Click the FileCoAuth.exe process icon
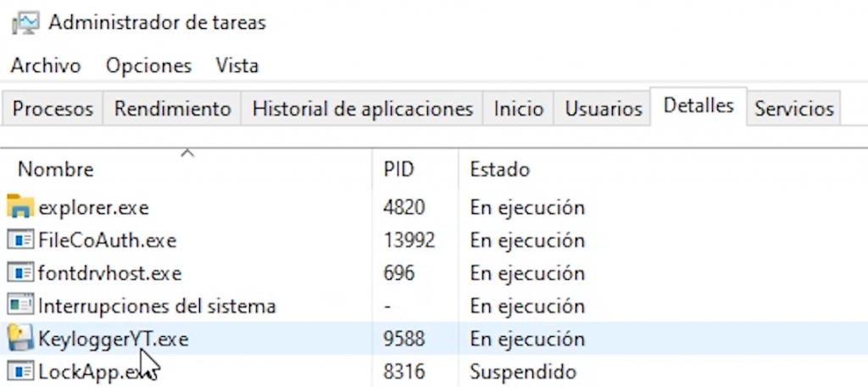The height and width of the screenshot is (387, 868). (x=20, y=240)
